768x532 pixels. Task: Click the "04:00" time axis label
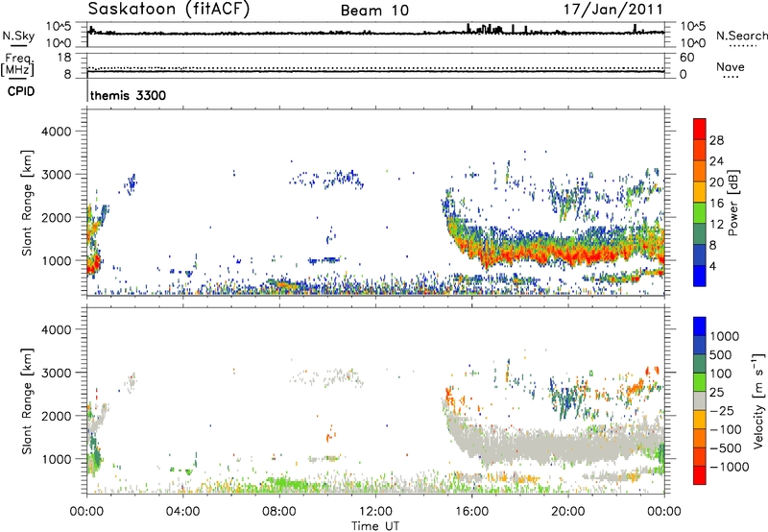tap(182, 512)
